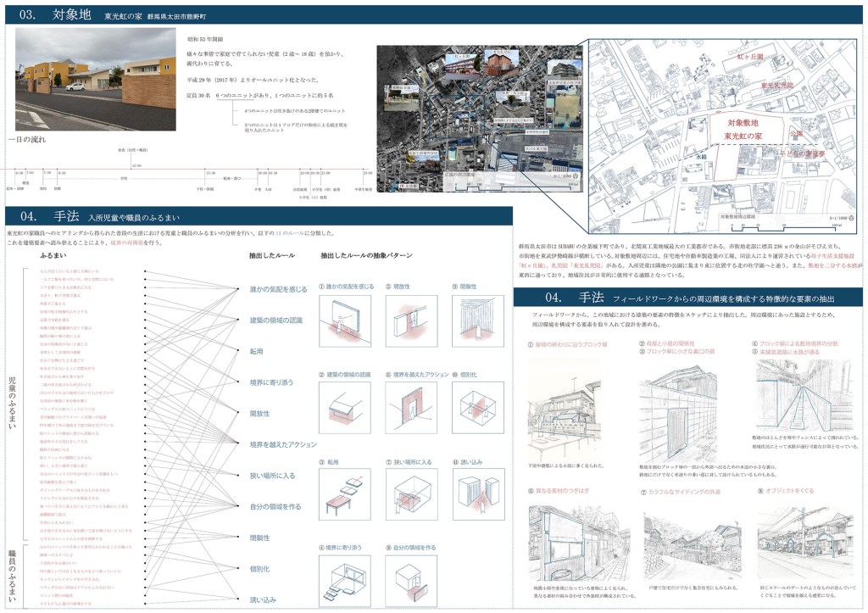Select the 開放性 abstract pattern diagram
The width and height of the screenshot is (868, 613).
click(411, 320)
